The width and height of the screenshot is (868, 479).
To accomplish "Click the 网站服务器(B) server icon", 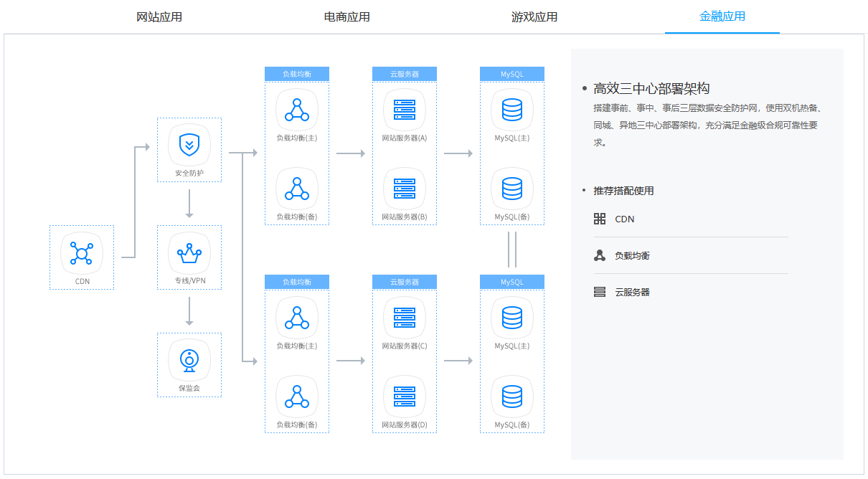I will (404, 190).
